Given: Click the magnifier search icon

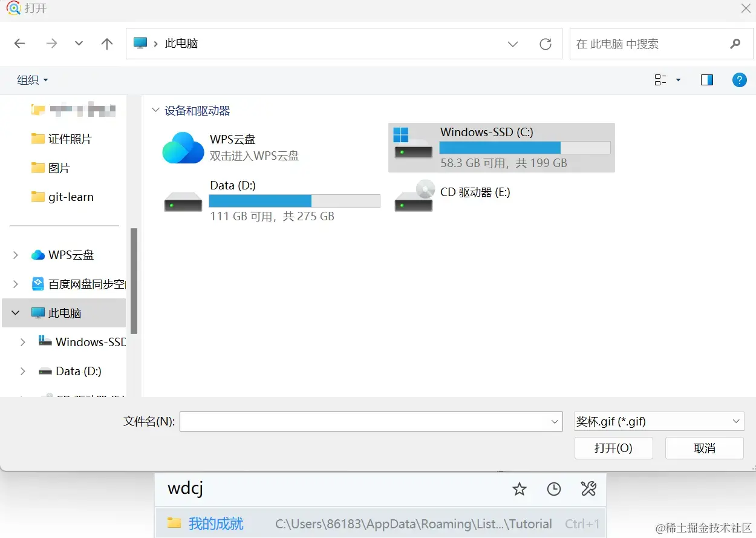Looking at the screenshot, I should click(x=735, y=44).
